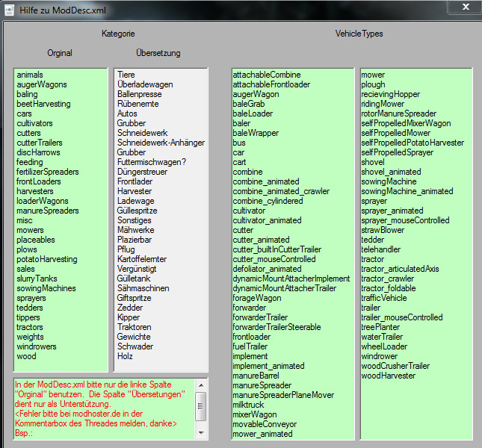482x448 pixels.
Task: Select 'selfPropelledPotatoHarvester' in right list
Action: tap(413, 143)
